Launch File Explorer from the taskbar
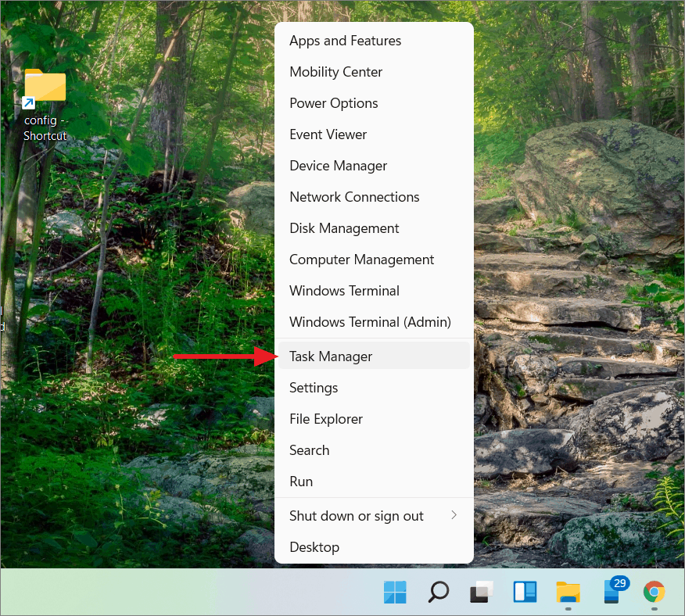Viewport: 685px width, 616px height. click(x=568, y=592)
